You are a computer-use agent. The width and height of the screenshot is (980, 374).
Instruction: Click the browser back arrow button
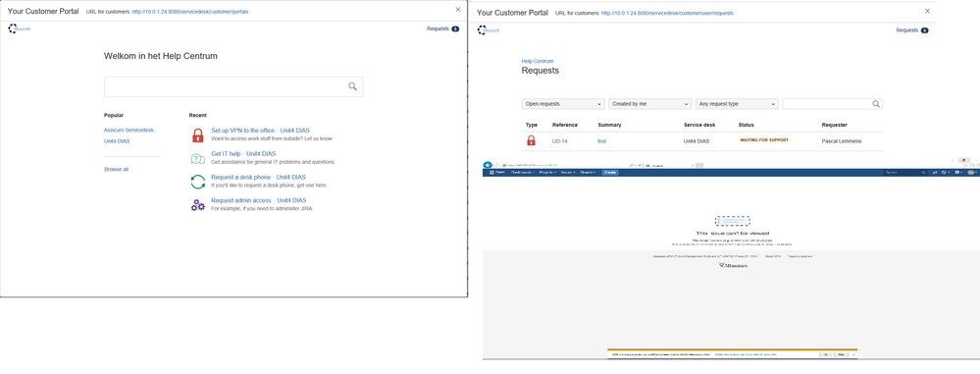(488, 165)
